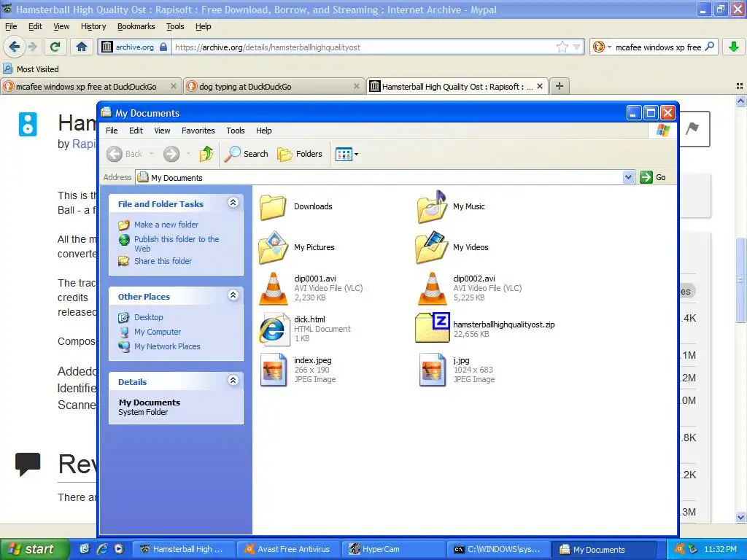The image size is (747, 560).
Task: Click Publish this folder to the Web
Action: (177, 244)
